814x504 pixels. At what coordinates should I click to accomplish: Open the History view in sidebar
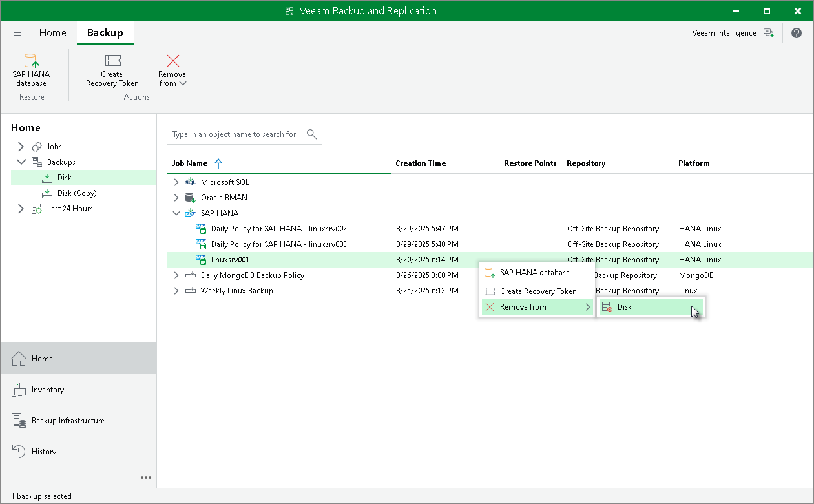click(x=44, y=452)
